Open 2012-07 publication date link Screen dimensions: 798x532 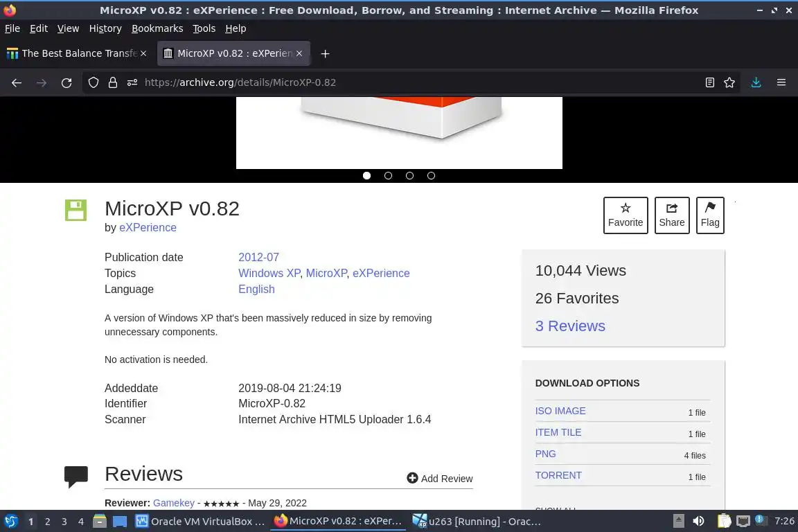(x=258, y=257)
